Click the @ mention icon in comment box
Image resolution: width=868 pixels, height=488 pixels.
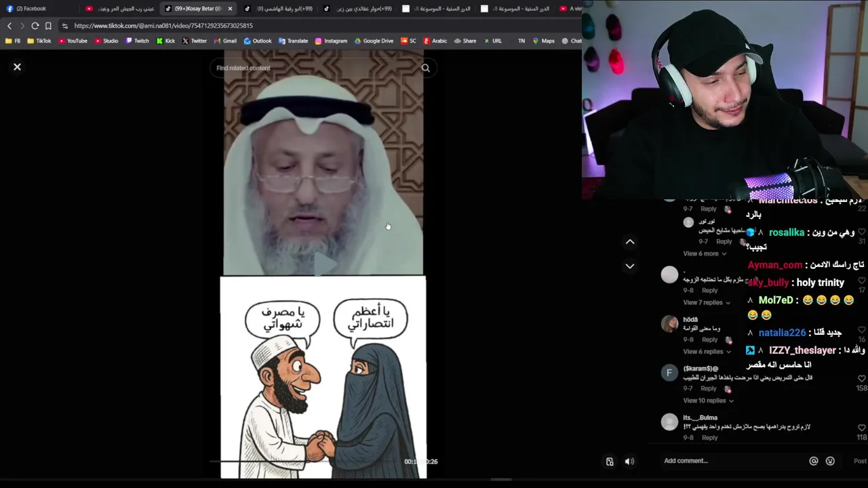pos(813,461)
